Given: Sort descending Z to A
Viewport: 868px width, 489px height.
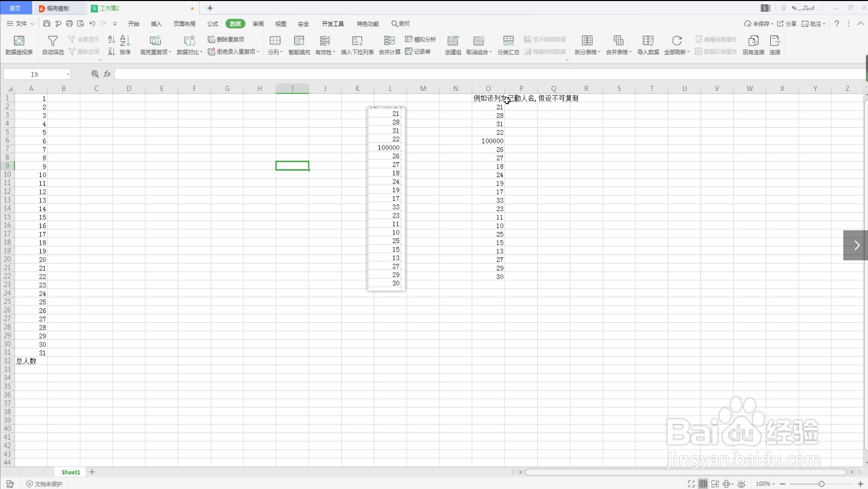Looking at the screenshot, I should pos(111,52).
